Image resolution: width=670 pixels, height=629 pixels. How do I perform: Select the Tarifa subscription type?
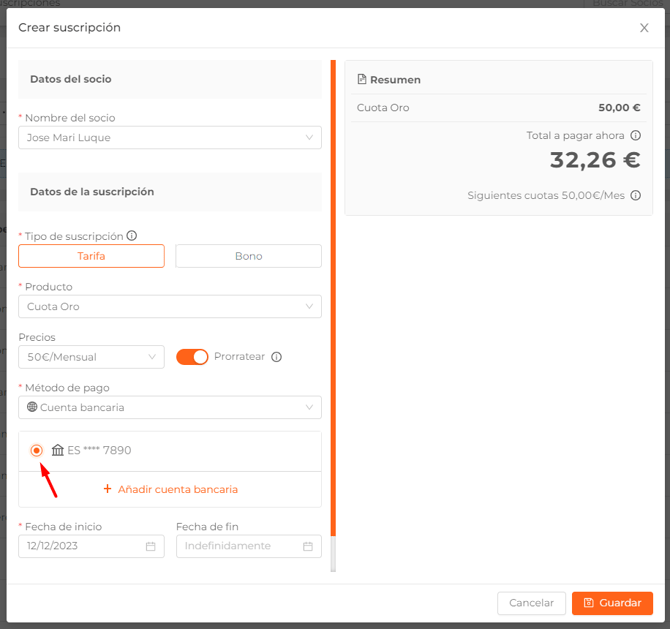pyautogui.click(x=91, y=256)
